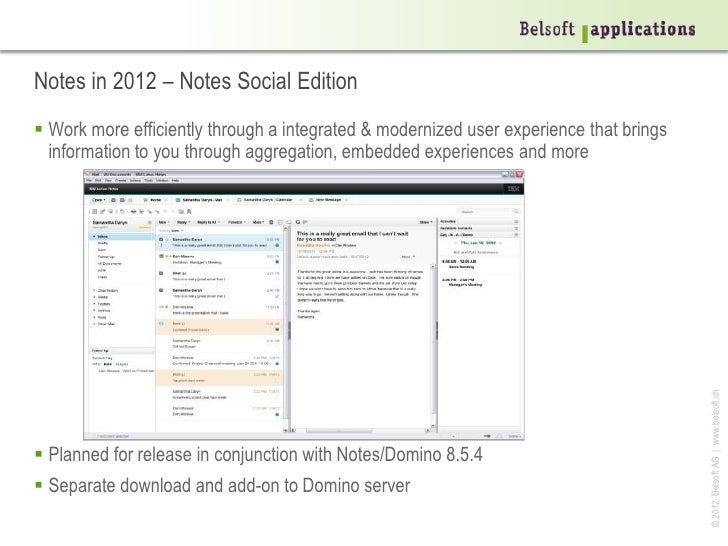The width and height of the screenshot is (728, 546).
Task: Open More dropdown above message preview
Action: pyautogui.click(x=426, y=222)
